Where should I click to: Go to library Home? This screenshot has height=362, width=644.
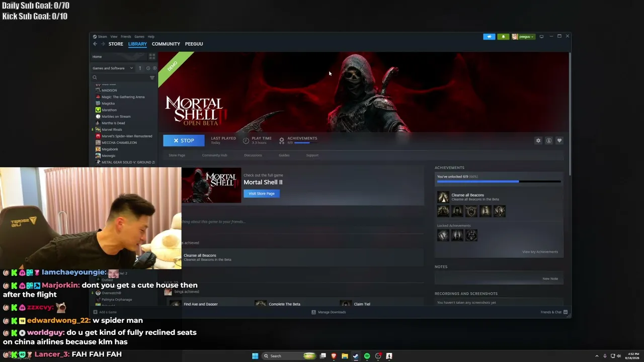97,57
